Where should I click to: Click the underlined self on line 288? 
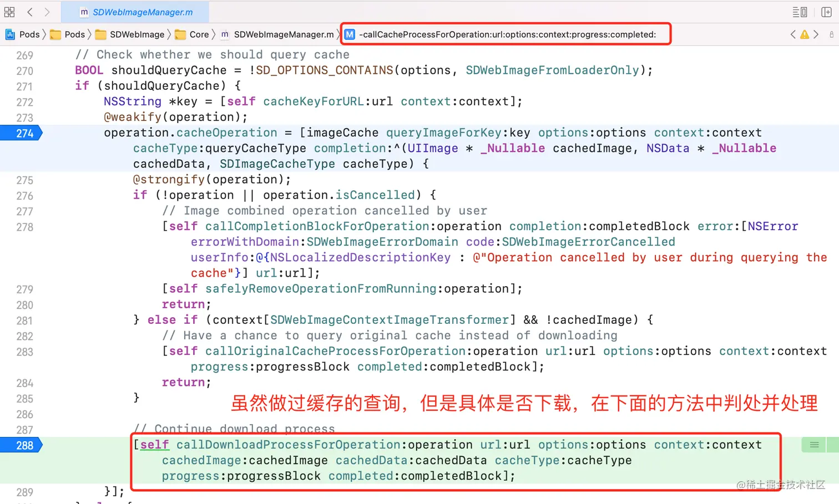(154, 445)
